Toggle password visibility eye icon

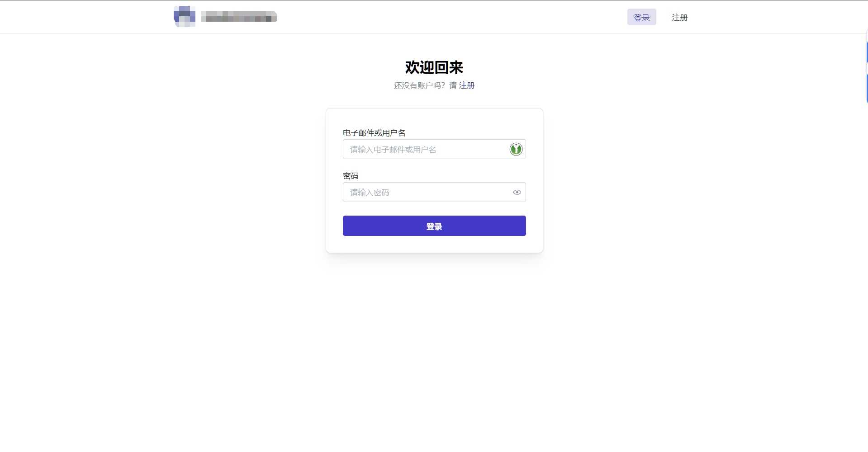pyautogui.click(x=517, y=193)
